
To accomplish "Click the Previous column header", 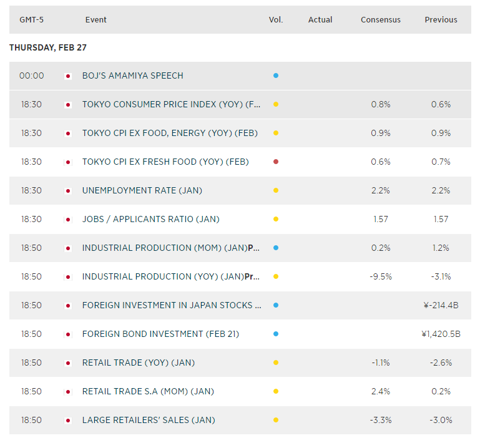I will click(x=441, y=19).
